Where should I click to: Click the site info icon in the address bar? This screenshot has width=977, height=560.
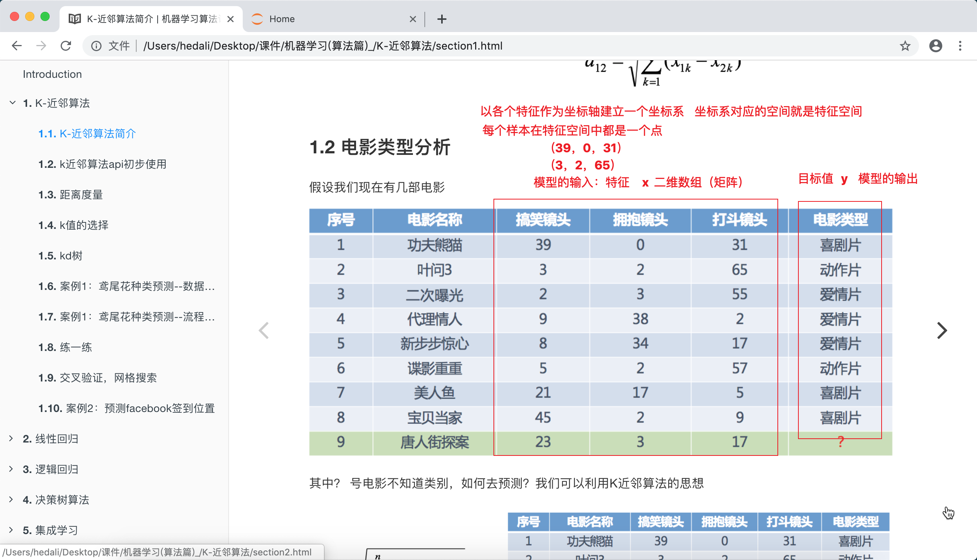pos(96,46)
